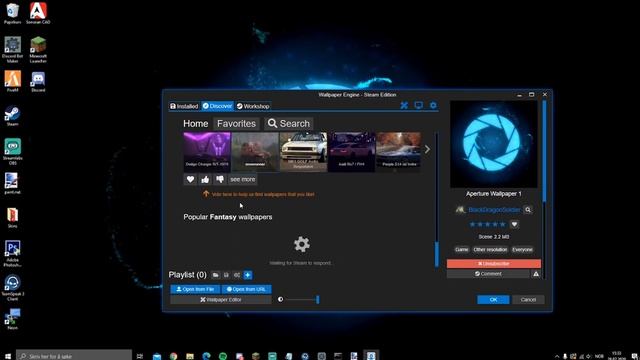Click the Everyone tag
Image resolution: width=640 pixels, height=360 pixels.
coord(522,249)
